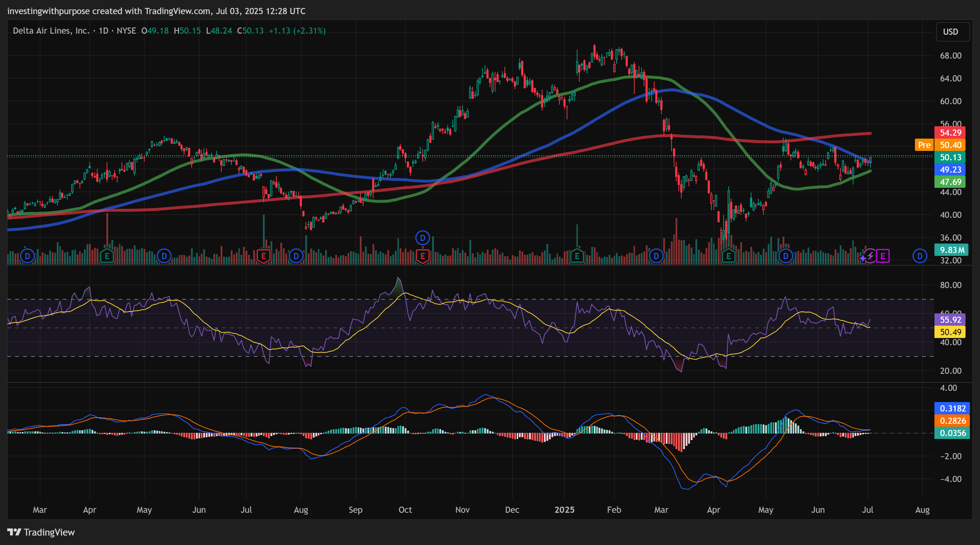Click the dividend D marker in May 2025
Image resolution: width=980 pixels, height=545 pixels.
tap(785, 256)
